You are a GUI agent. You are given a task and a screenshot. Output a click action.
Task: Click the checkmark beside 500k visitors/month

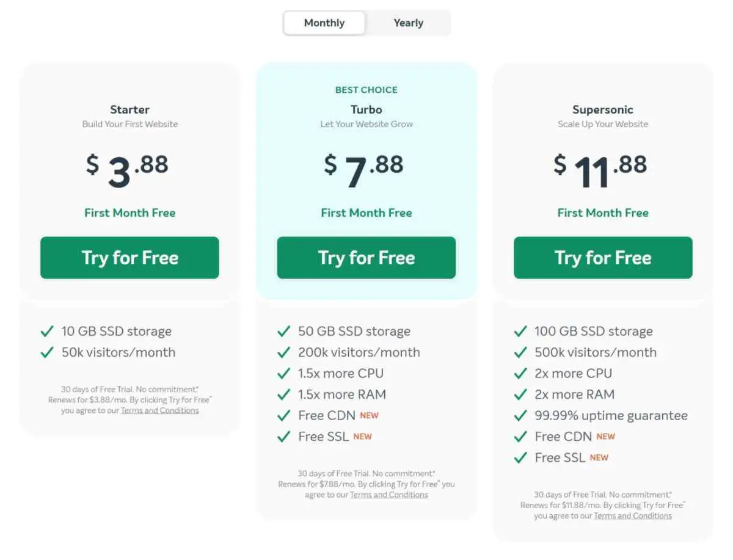(520, 352)
